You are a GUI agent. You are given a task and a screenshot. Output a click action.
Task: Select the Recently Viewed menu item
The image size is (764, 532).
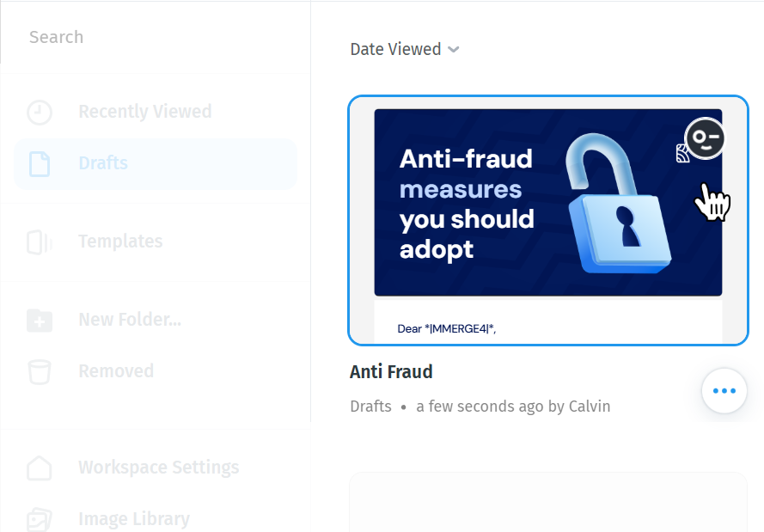156,112
